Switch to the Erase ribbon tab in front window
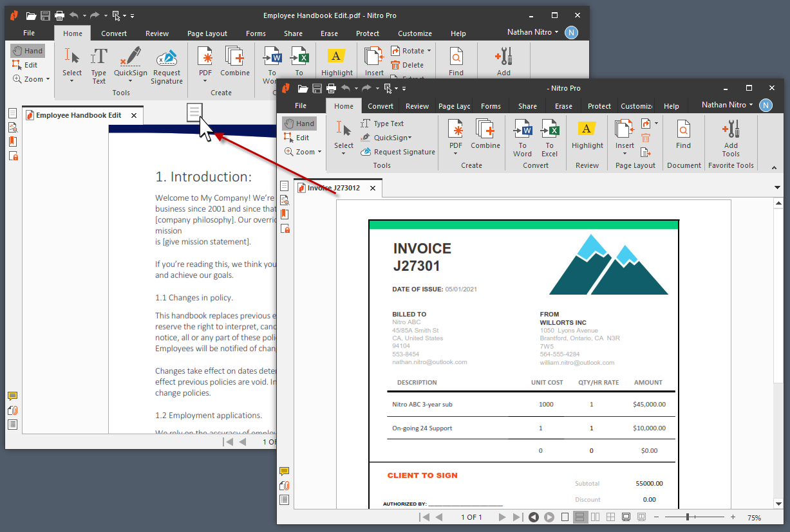Image resolution: width=790 pixels, height=532 pixels. 563,106
